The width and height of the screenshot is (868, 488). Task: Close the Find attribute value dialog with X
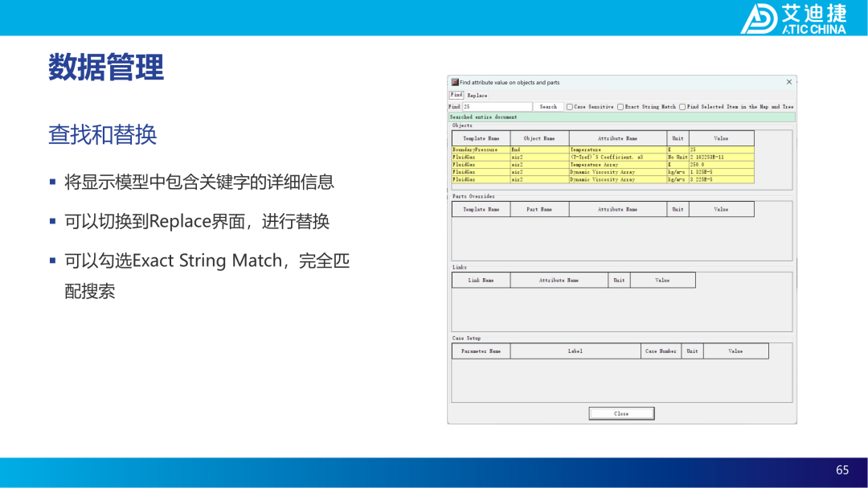(x=789, y=82)
